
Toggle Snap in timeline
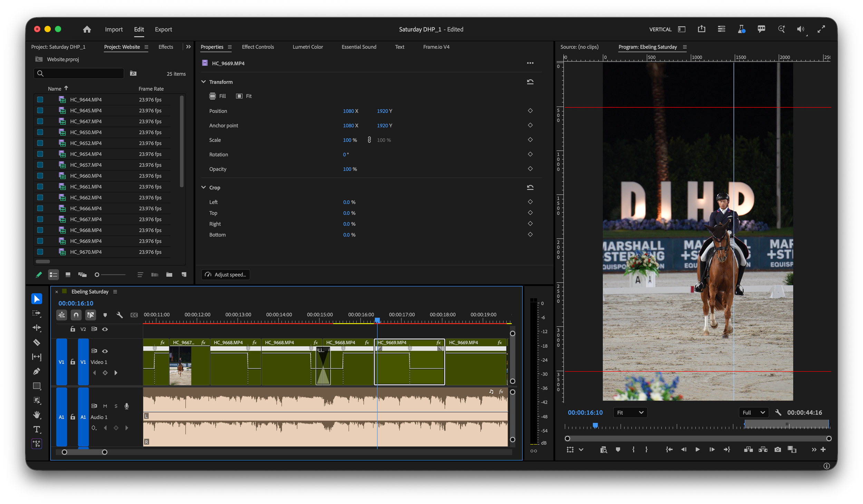coord(76,315)
